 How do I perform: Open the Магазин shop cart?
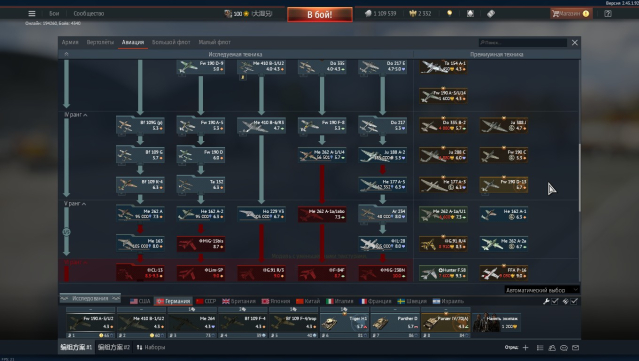(571, 13)
